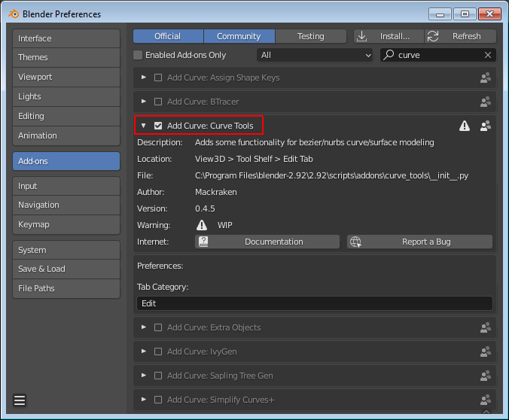The width and height of the screenshot is (509, 420).
Task: Enable Extra Objects add-on
Action: pos(158,327)
